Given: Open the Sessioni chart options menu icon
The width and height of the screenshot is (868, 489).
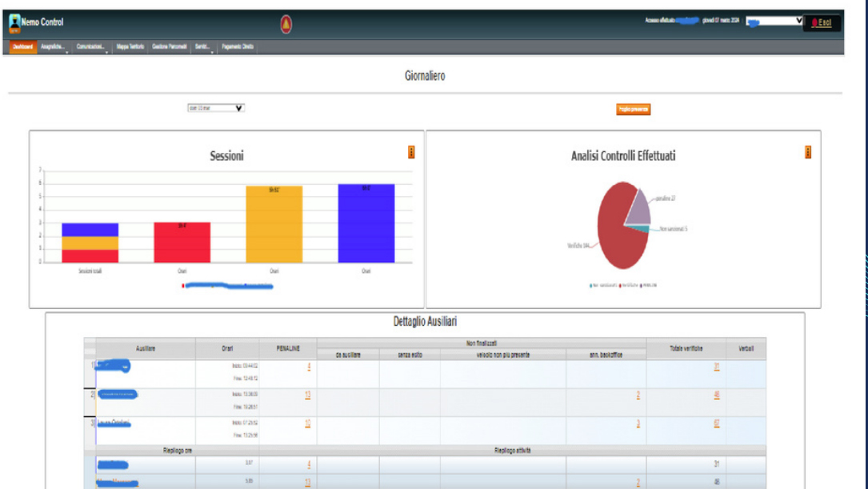Looking at the screenshot, I should click(411, 152).
